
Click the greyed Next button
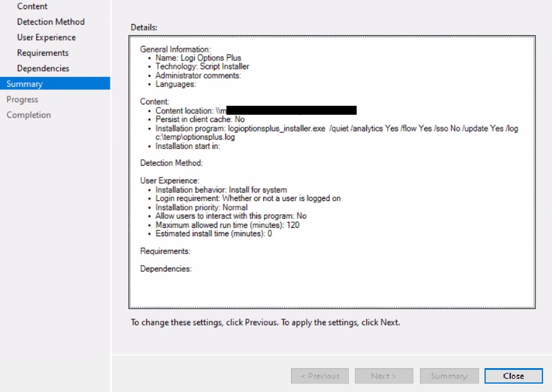pyautogui.click(x=384, y=376)
